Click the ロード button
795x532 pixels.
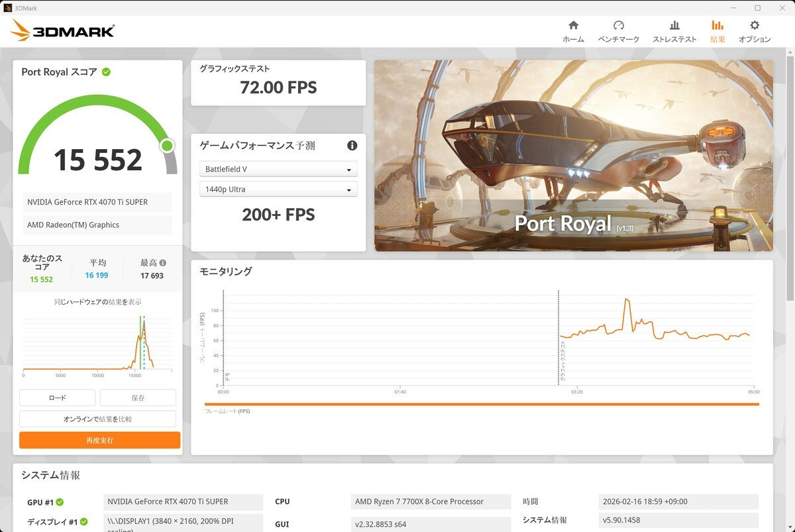[58, 398]
